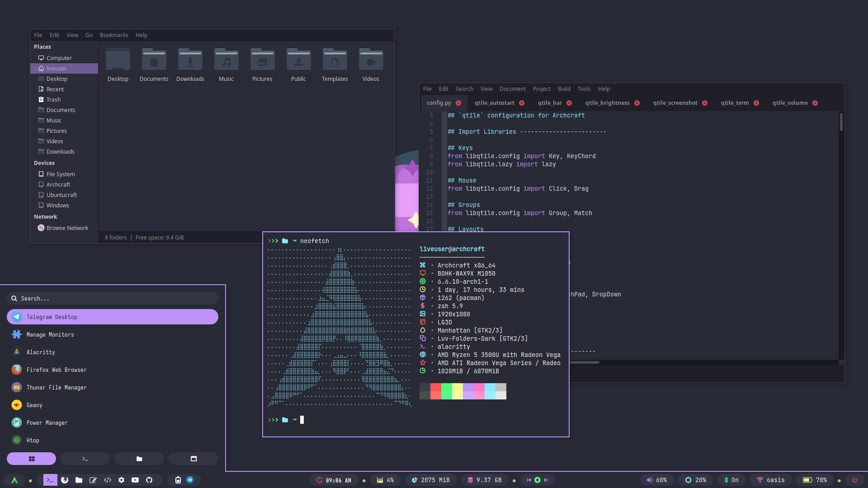Open the Bookmarks menu in Thunar
Viewport: 868px width, 488px height.
(114, 35)
